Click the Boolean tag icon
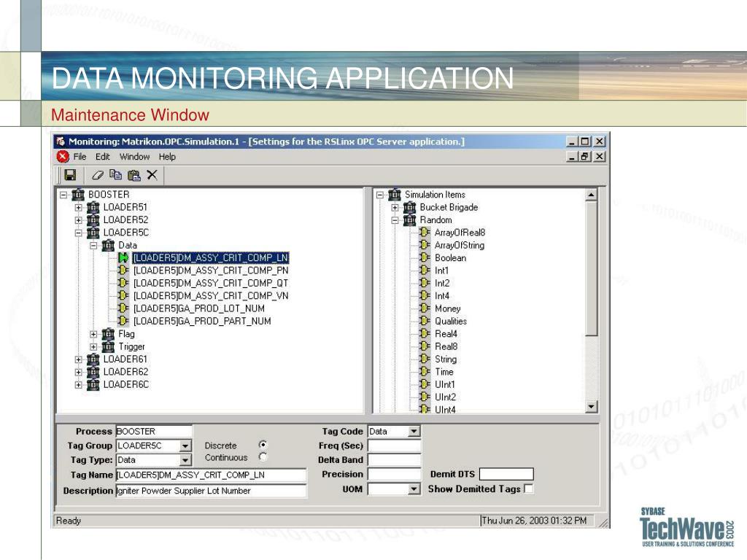This screenshot has height=560, width=747. (425, 257)
